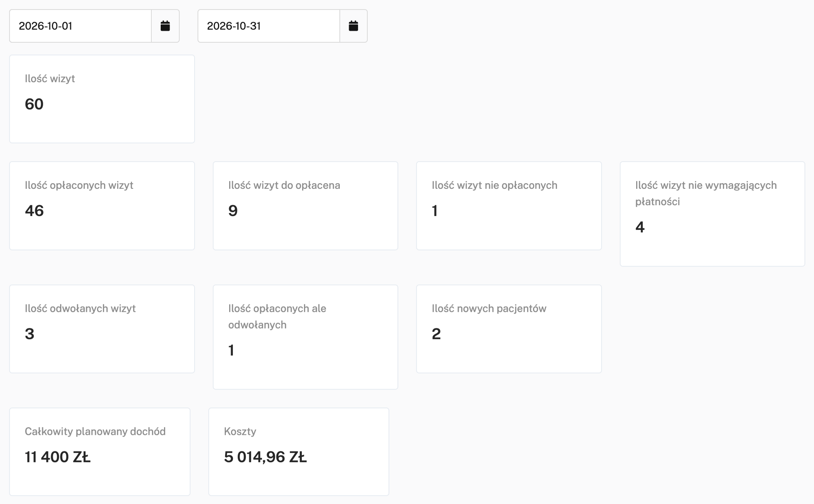This screenshot has width=814, height=504.
Task: Open the end date calendar picker
Action: pyautogui.click(x=353, y=26)
